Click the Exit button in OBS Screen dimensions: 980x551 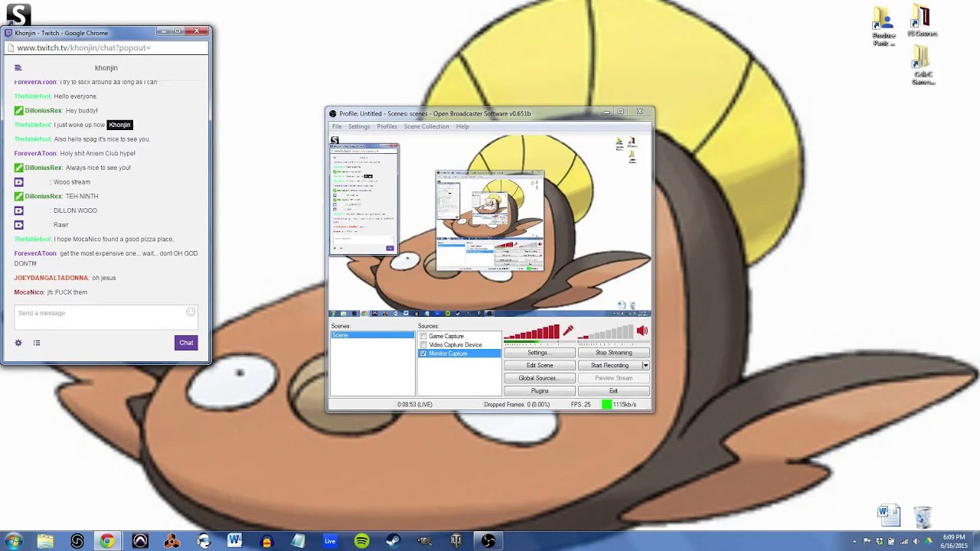point(613,391)
